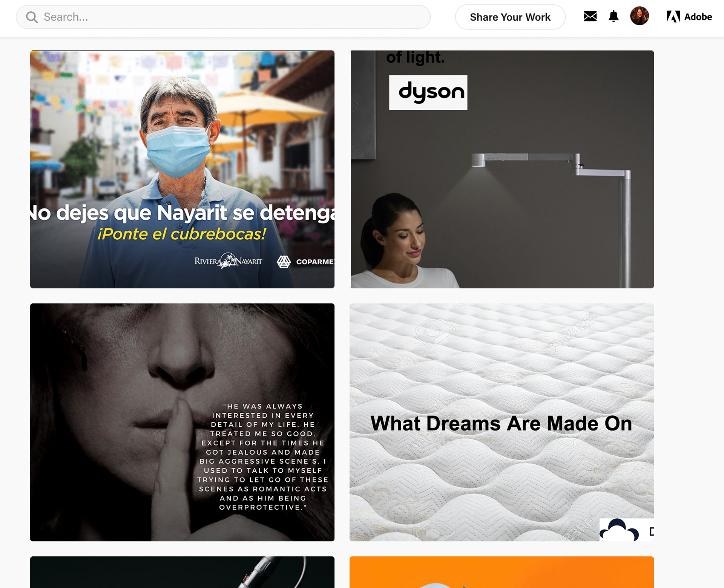Focus the Search input field
This screenshot has width=724, height=588.
223,17
